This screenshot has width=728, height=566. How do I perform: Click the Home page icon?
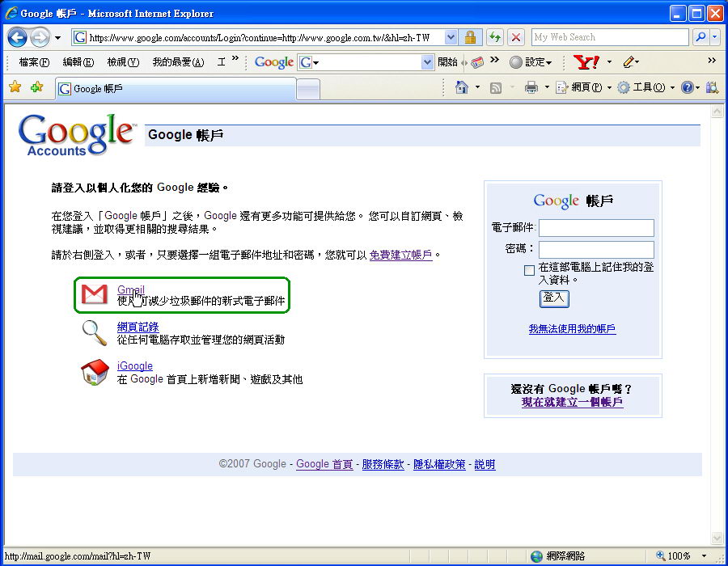[462, 87]
